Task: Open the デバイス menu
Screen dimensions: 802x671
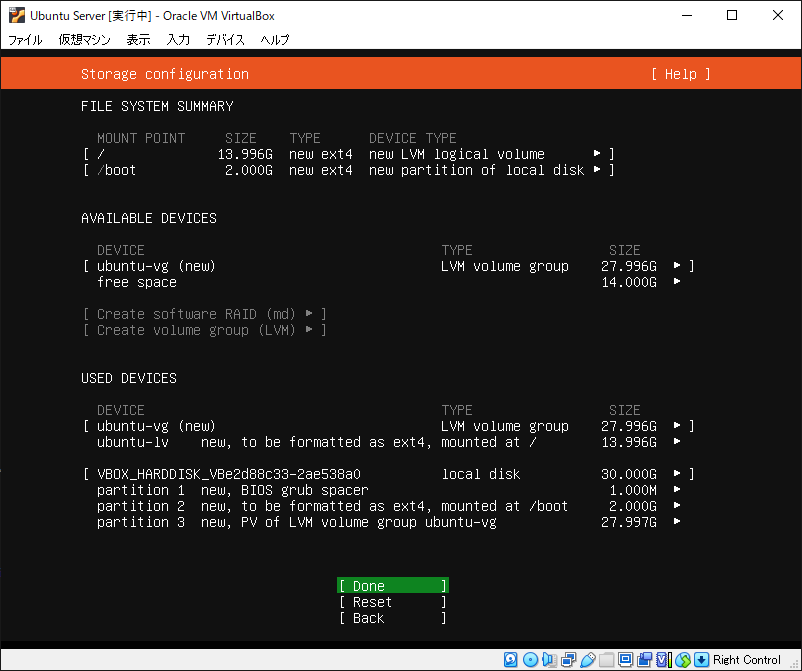Action: pos(225,39)
